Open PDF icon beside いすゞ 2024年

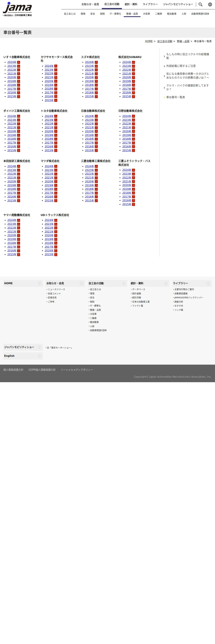click(x=19, y=62)
